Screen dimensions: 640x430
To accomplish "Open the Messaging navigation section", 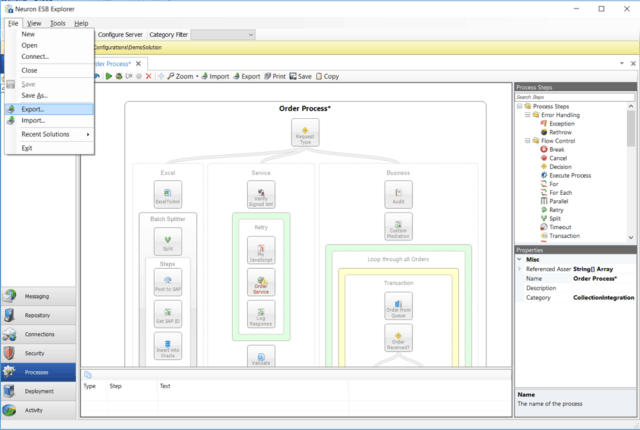I will click(38, 296).
